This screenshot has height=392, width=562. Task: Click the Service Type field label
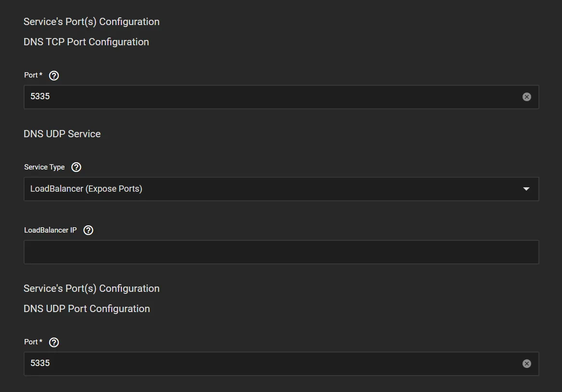(x=44, y=167)
